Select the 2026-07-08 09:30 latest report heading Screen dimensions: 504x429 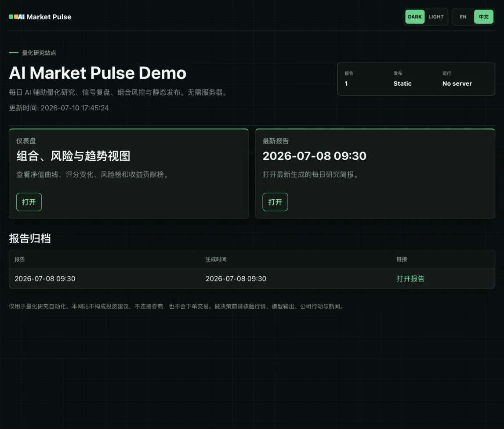point(314,156)
